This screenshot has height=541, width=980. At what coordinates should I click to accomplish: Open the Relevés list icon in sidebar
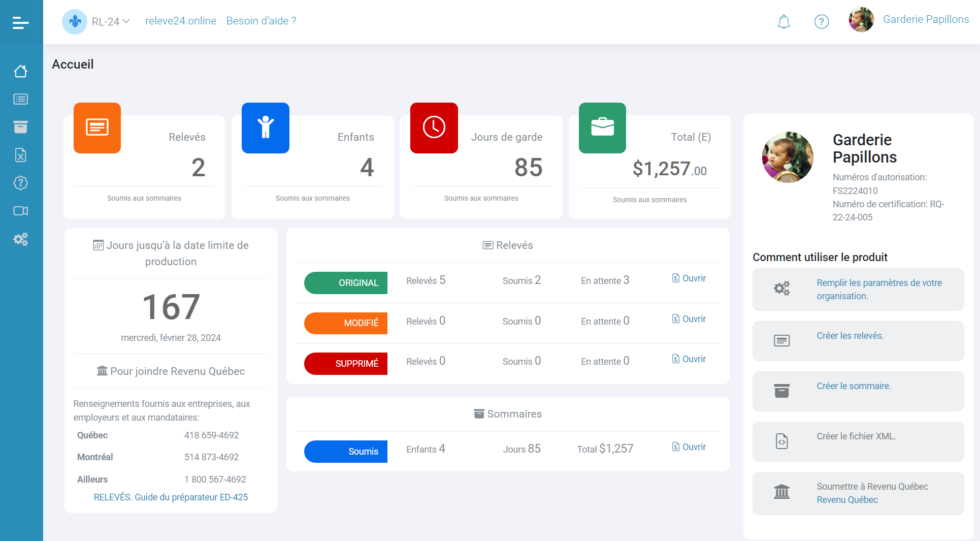pyautogui.click(x=21, y=99)
